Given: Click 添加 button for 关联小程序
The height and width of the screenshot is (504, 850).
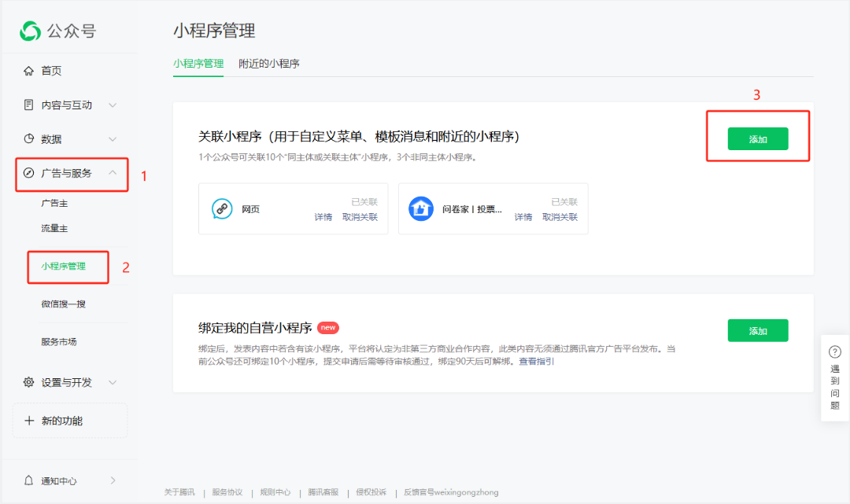Looking at the screenshot, I should (x=758, y=139).
